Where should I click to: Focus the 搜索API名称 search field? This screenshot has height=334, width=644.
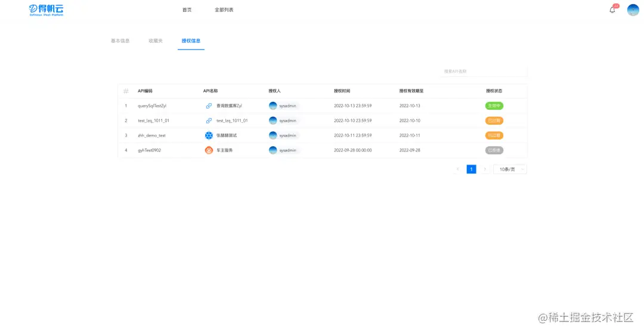[x=483, y=71]
